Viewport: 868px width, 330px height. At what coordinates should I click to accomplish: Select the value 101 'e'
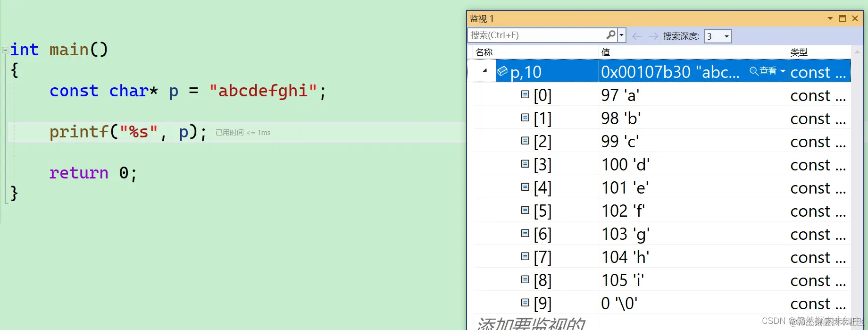click(x=625, y=188)
